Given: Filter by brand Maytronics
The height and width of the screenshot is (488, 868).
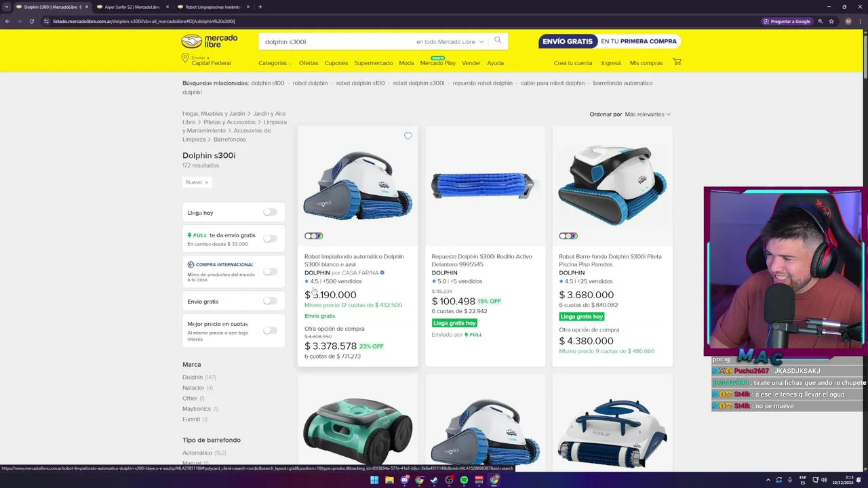Looking at the screenshot, I should (x=200, y=409).
